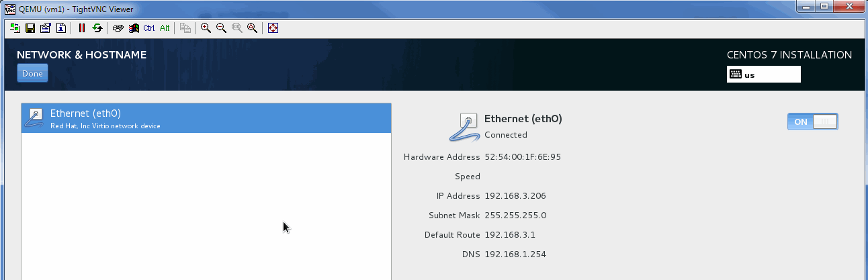Send Ctrl+Alt+Del using the toolbar icon
Image resolution: width=868 pixels, height=280 pixels.
pos(118,28)
